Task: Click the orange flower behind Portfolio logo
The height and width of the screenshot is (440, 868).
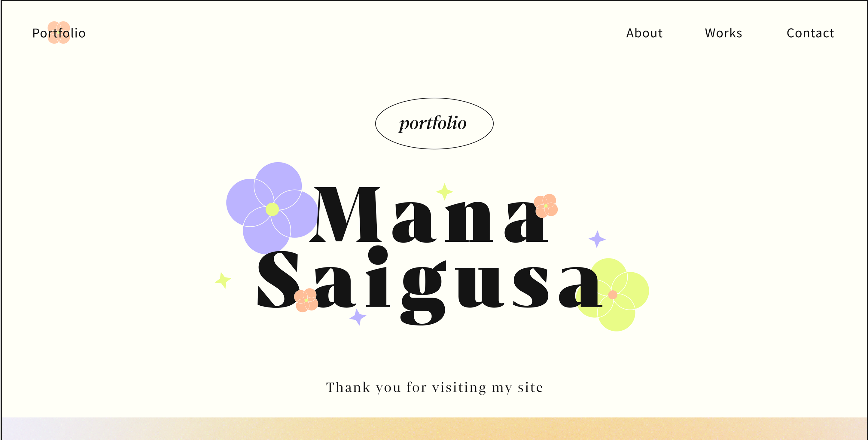Action: click(x=59, y=32)
